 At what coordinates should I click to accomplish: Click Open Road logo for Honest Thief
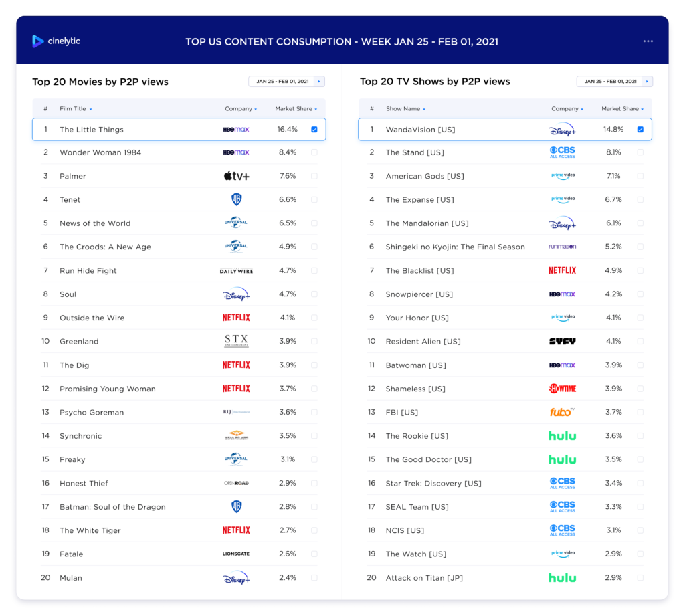tap(236, 483)
